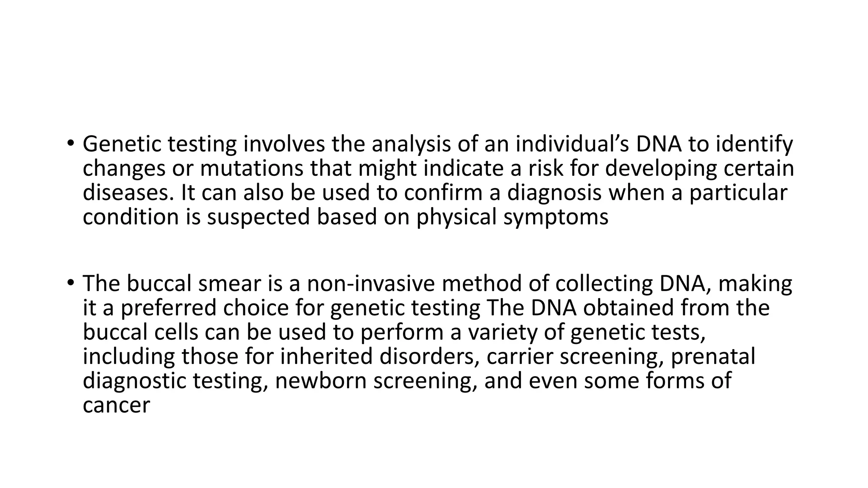Click the words "physical symptoms"
868x488 pixels.
coord(512,217)
